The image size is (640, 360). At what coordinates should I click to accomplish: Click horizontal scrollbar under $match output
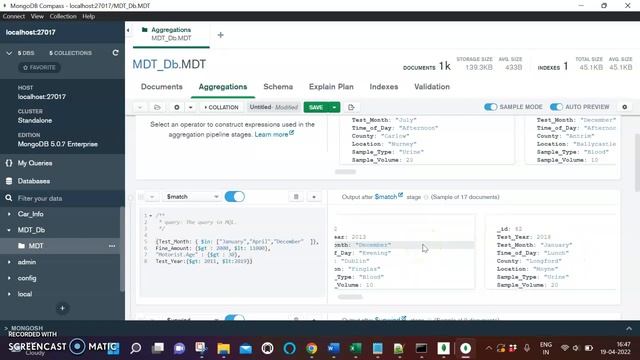point(350,297)
